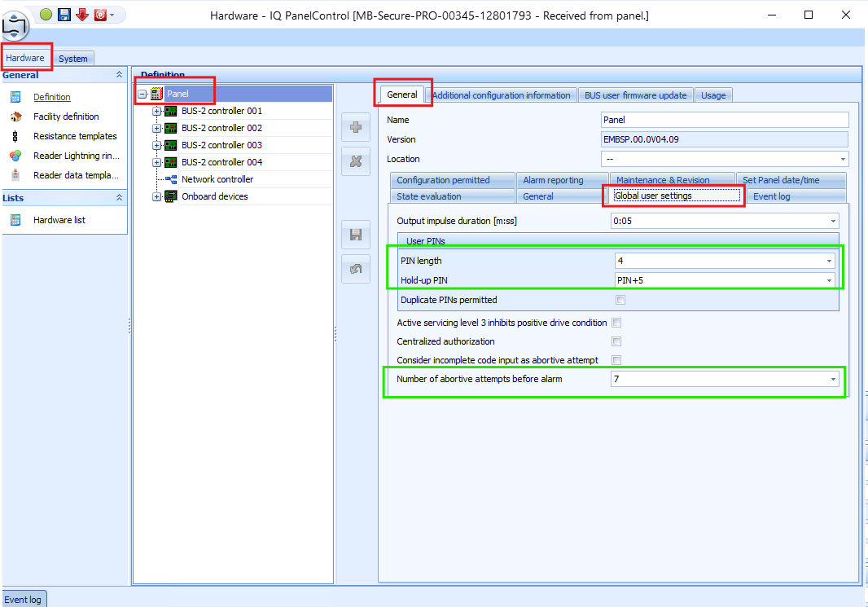Open the PIN length dropdown
The image size is (868, 607).
829,261
